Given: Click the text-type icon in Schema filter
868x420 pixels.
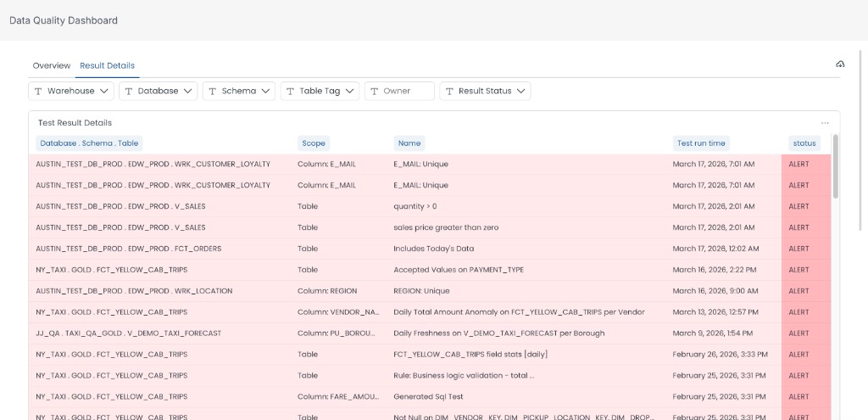Looking at the screenshot, I should tap(213, 91).
